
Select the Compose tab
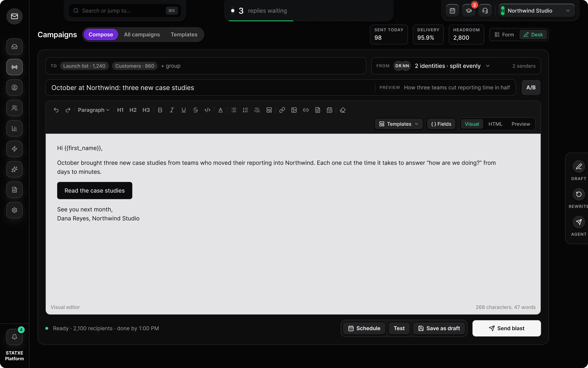tap(101, 35)
